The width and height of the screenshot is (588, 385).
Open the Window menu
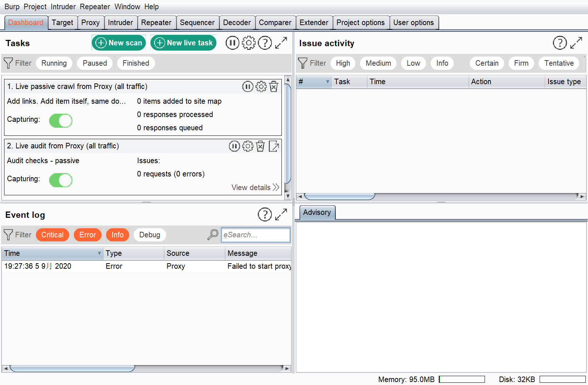127,7
